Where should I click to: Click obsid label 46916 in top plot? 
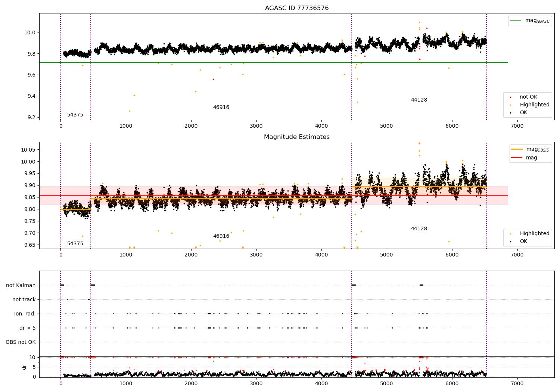(x=221, y=108)
